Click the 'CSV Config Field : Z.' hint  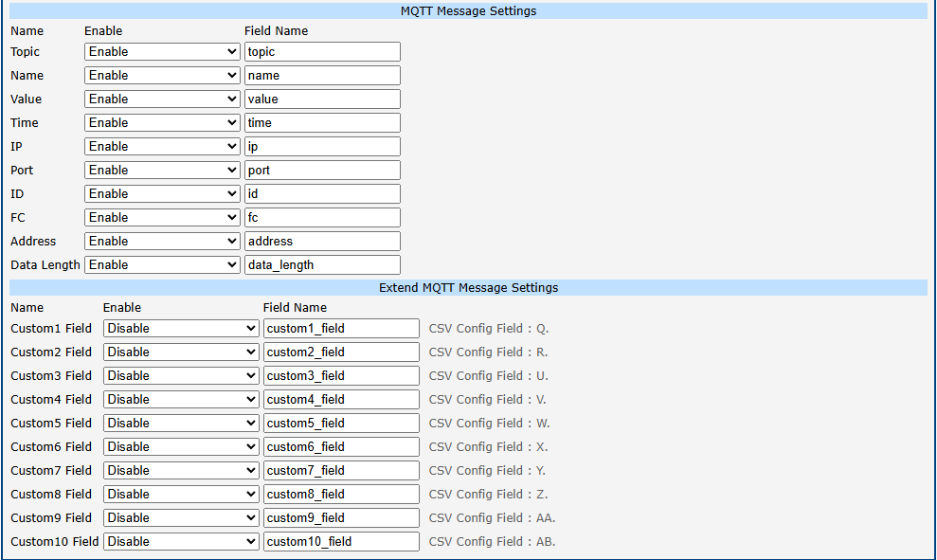488,495
